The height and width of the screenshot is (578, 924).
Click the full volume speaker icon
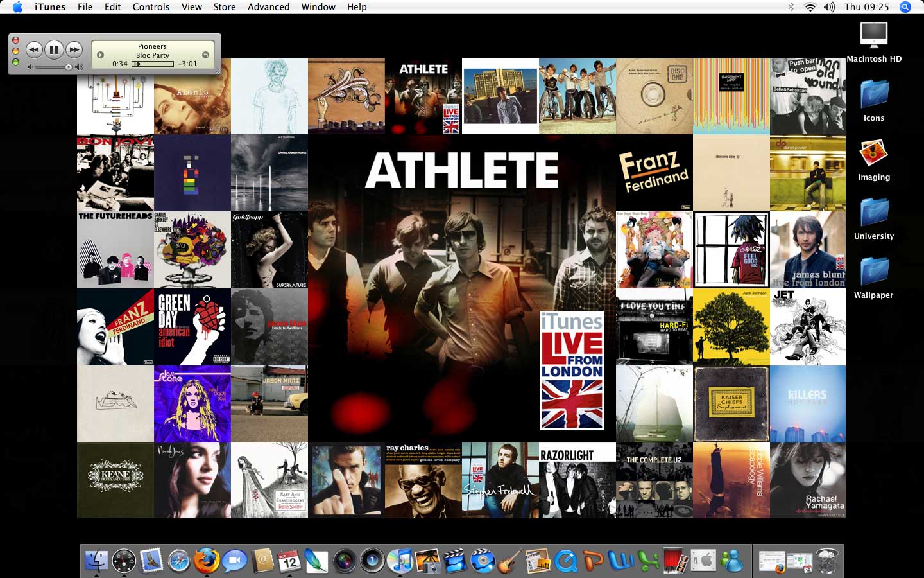point(80,67)
